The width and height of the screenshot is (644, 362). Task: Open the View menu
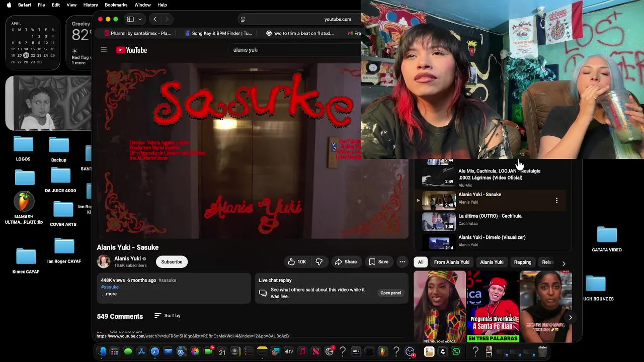71,5
